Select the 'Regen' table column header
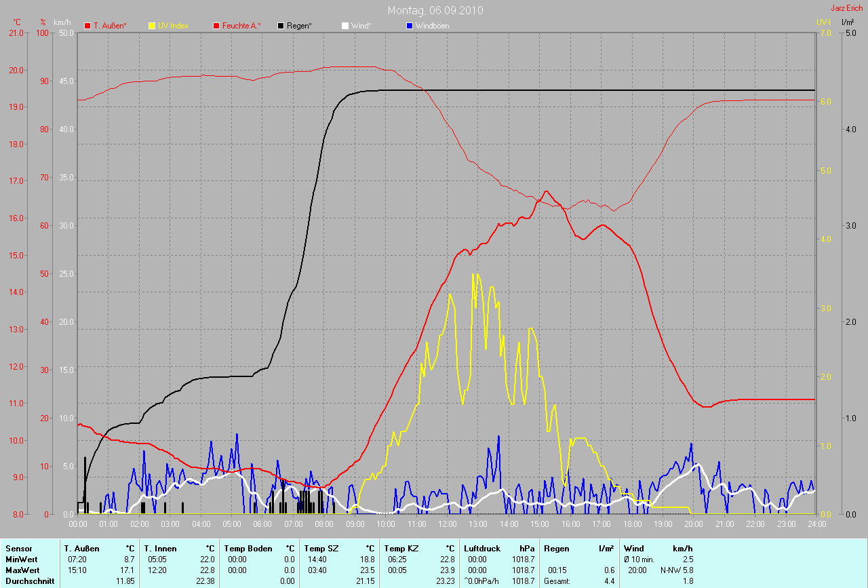This screenshot has height=588, width=868. pos(557,548)
